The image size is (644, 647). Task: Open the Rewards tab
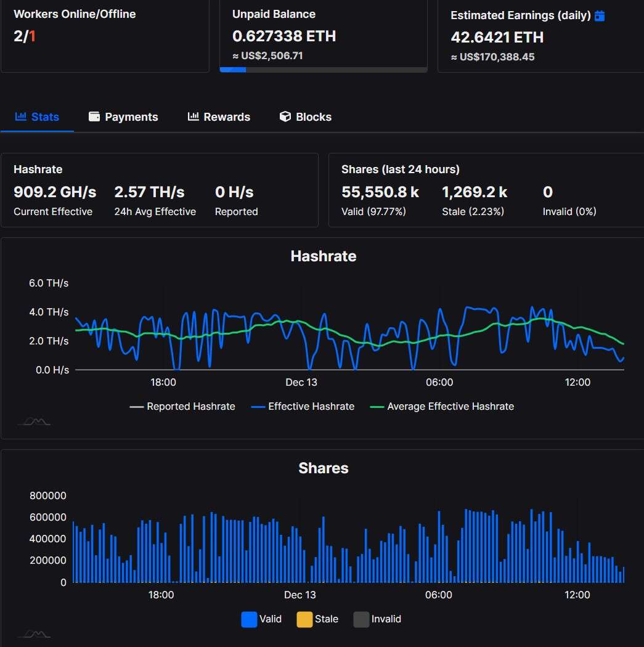(219, 117)
